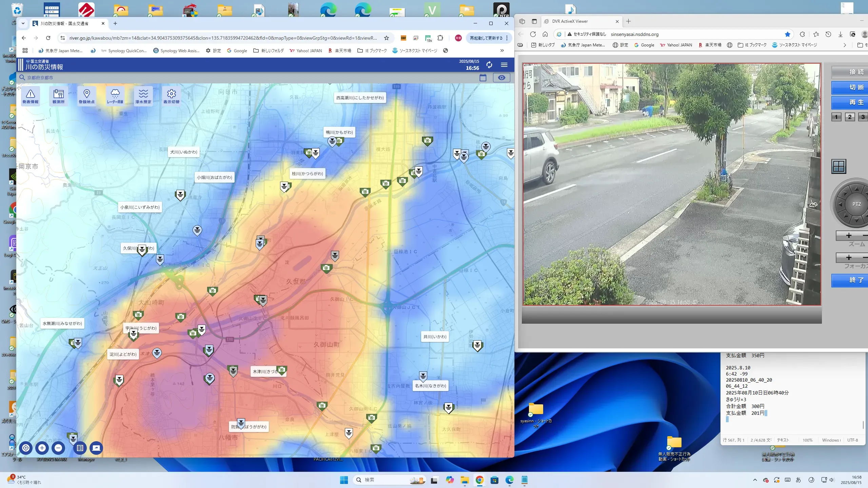This screenshot has width=868, height=488.
Task: Select the 登録地点 pin icon
Action: [86, 96]
